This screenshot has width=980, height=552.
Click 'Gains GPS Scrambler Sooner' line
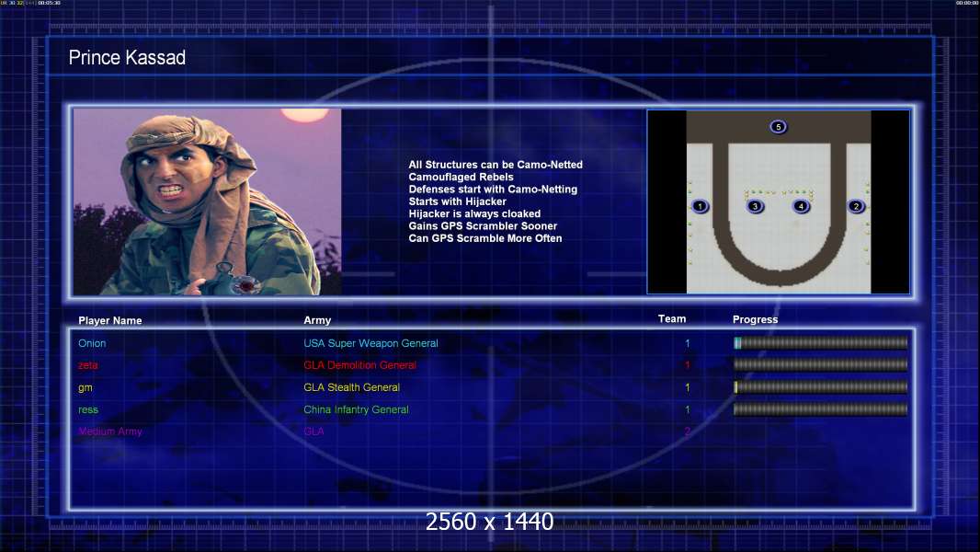pos(484,226)
